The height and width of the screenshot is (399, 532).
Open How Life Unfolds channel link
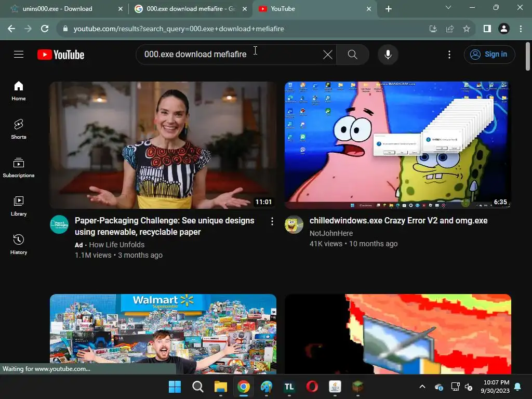117,245
